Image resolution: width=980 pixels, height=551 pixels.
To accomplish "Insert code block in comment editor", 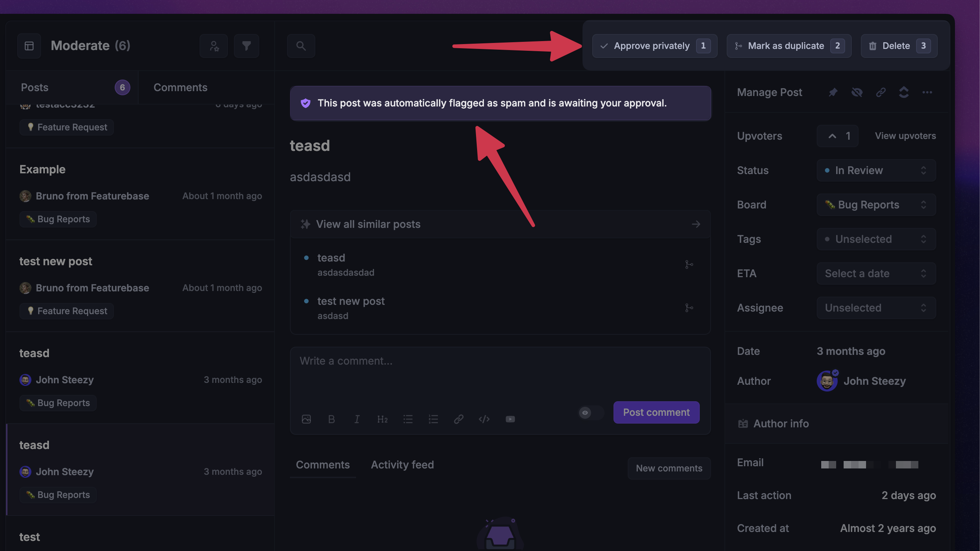I will click(x=484, y=419).
